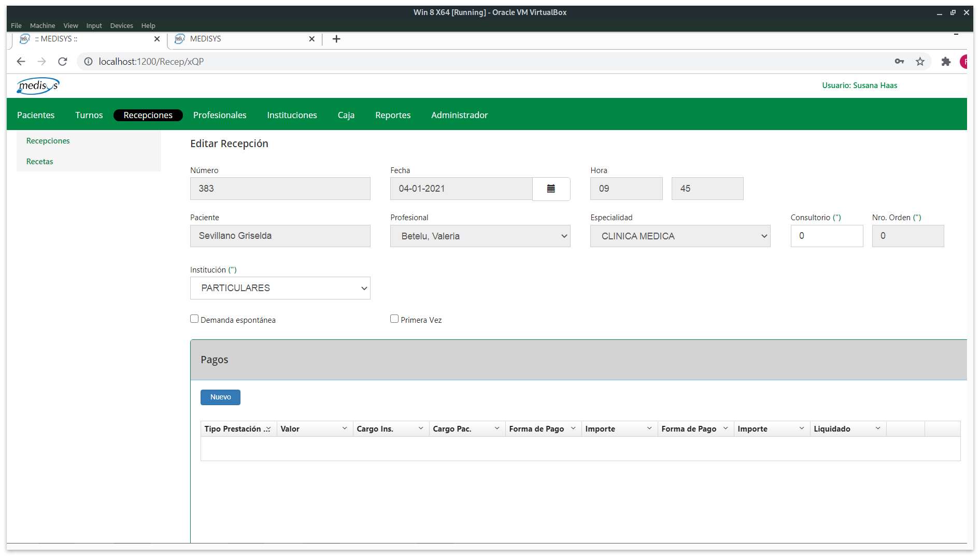This screenshot has height=558, width=980.
Task: Open the Reportes menu
Action: click(393, 115)
